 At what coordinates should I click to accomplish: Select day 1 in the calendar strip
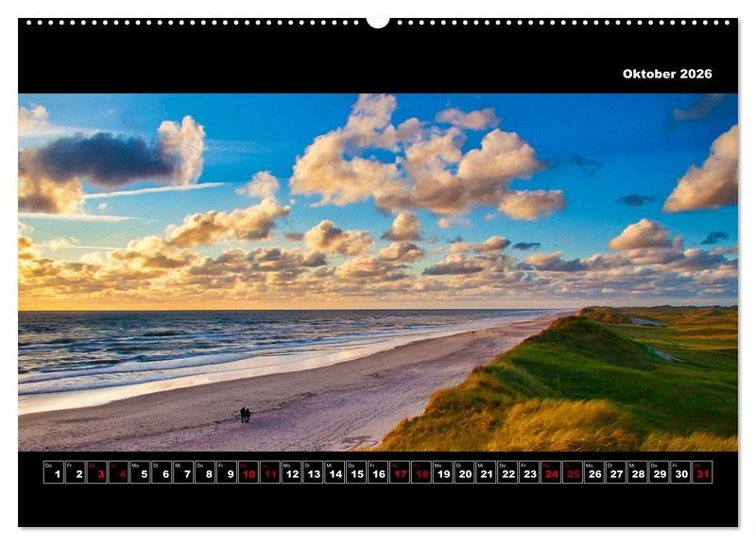pos(54,472)
